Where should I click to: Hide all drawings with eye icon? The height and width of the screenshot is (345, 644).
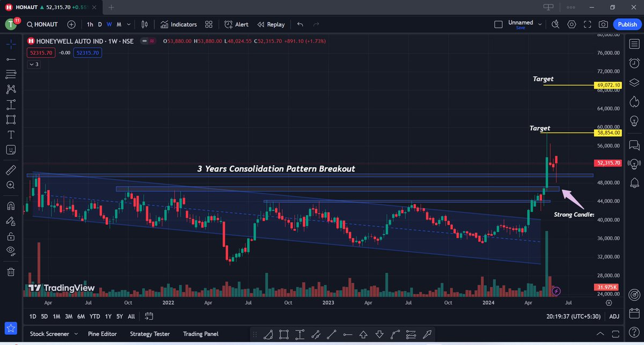11,251
